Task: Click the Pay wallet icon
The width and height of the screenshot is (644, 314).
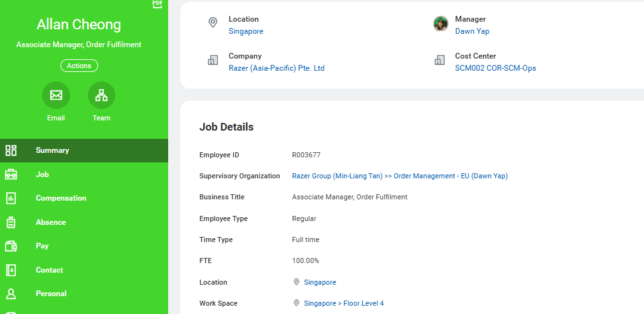Action: click(11, 246)
